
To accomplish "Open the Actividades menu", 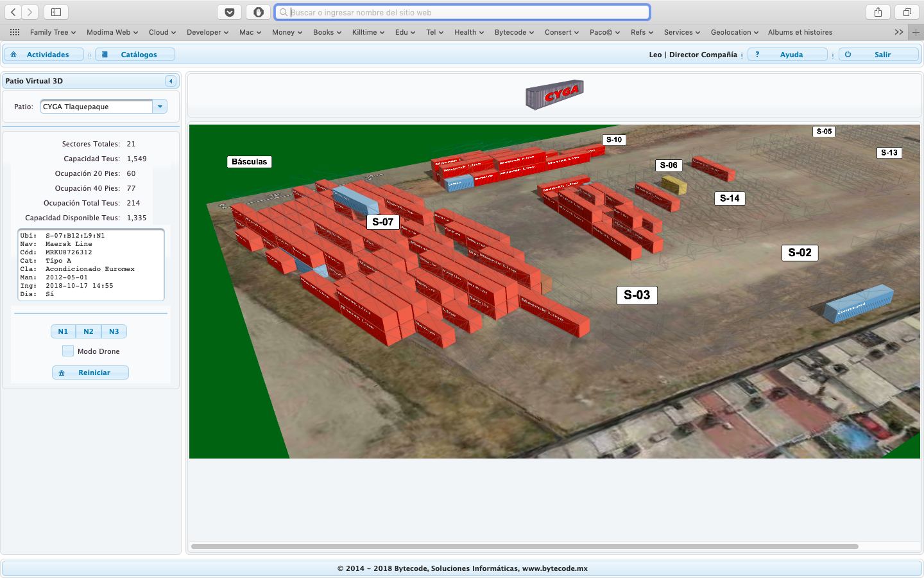I will click(44, 55).
